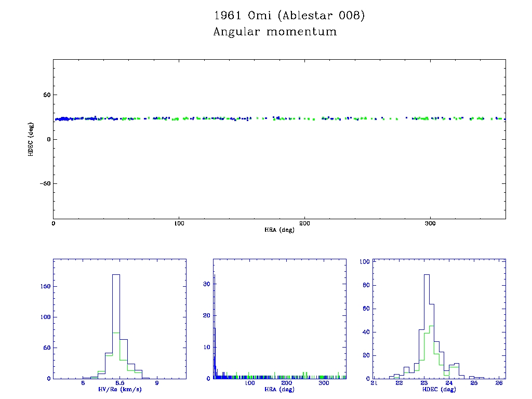Click the "HRA (deg)" label under scatter plot
Screen dimensions: 532x399
click(279, 230)
